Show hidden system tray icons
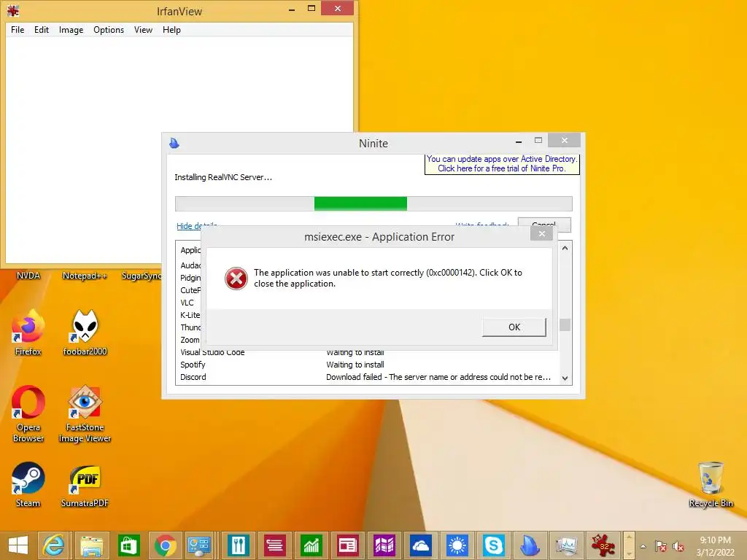This screenshot has height=560, width=747. click(x=643, y=546)
